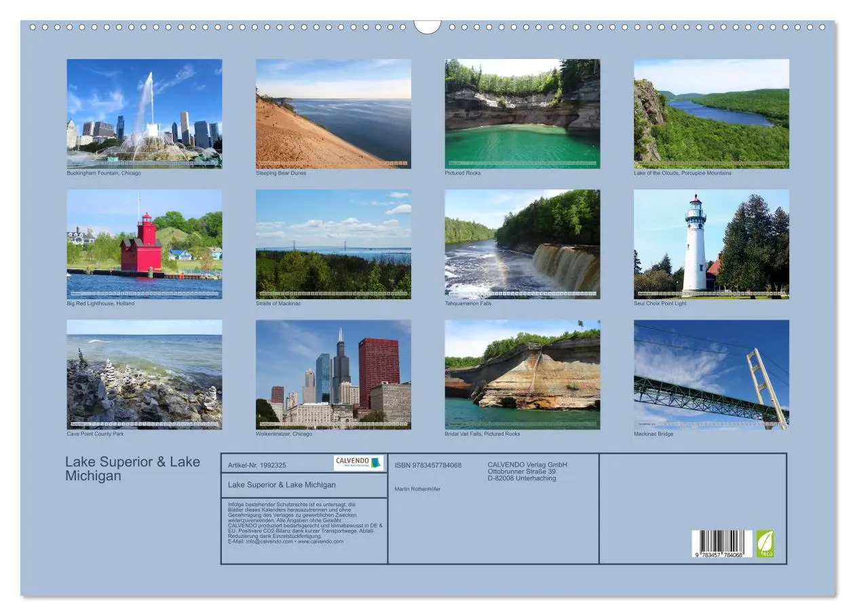
Task: Click the E-Mail info@calvendo.com line
Action: point(286,541)
